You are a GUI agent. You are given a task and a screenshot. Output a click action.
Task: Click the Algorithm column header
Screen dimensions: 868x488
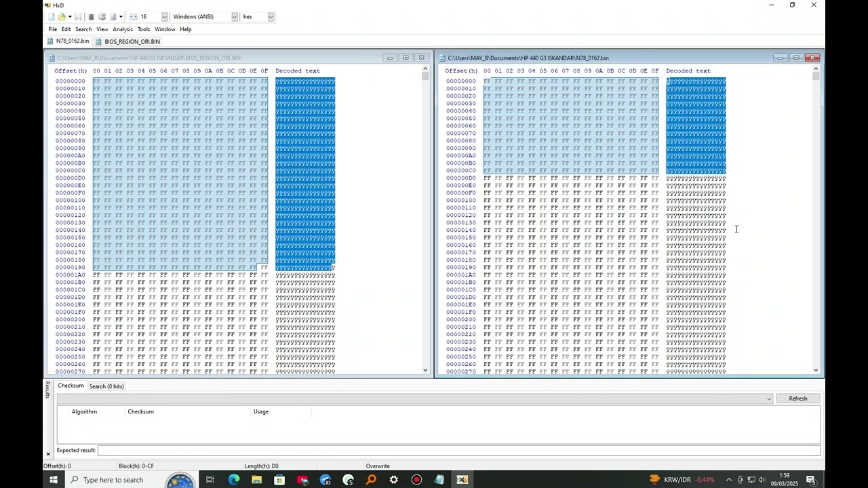pyautogui.click(x=84, y=411)
